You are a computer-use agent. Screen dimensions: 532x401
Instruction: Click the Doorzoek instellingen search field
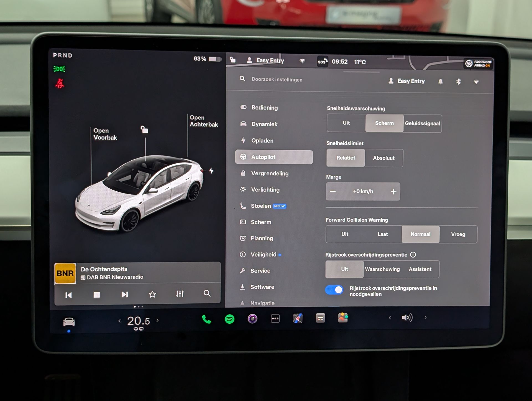[277, 80]
